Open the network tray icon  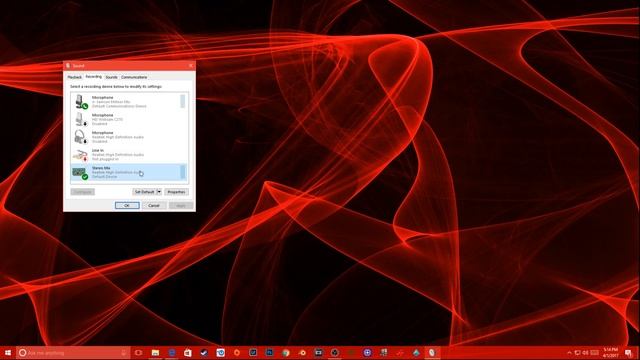click(578, 353)
